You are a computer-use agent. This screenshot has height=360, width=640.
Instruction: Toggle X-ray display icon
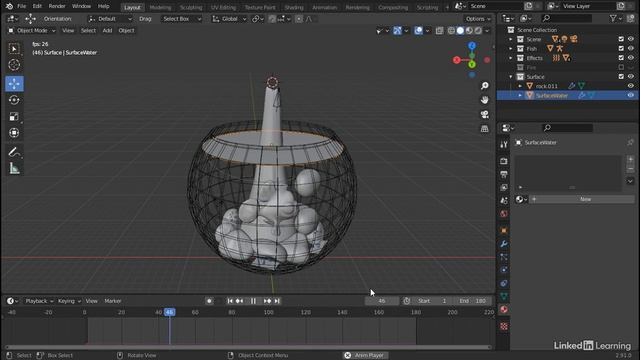click(439, 31)
